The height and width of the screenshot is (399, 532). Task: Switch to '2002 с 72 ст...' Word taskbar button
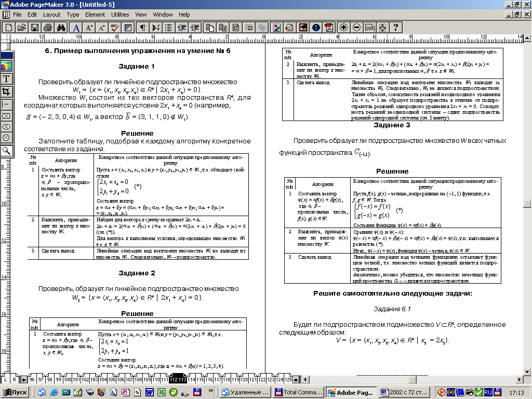(x=405, y=392)
